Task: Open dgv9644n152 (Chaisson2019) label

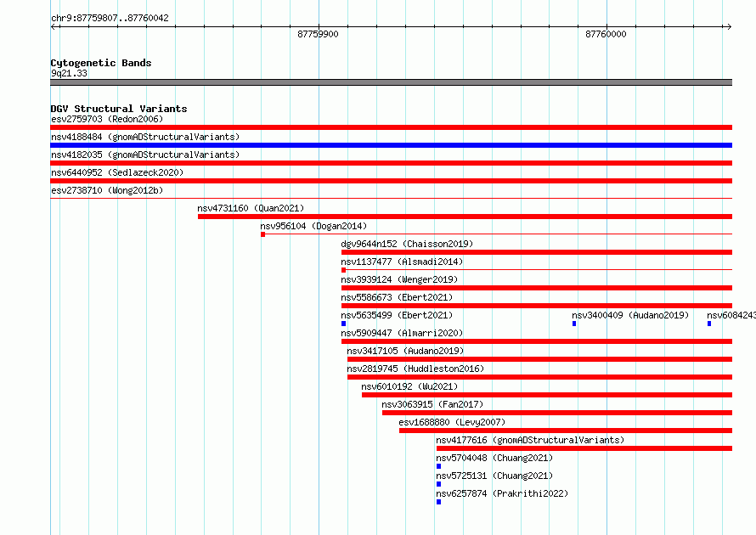Action: coord(407,244)
